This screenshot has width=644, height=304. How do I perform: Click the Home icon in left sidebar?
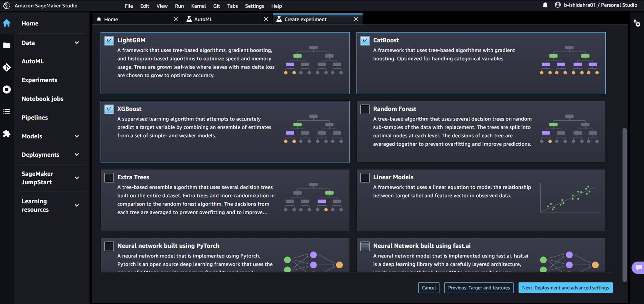point(7,23)
